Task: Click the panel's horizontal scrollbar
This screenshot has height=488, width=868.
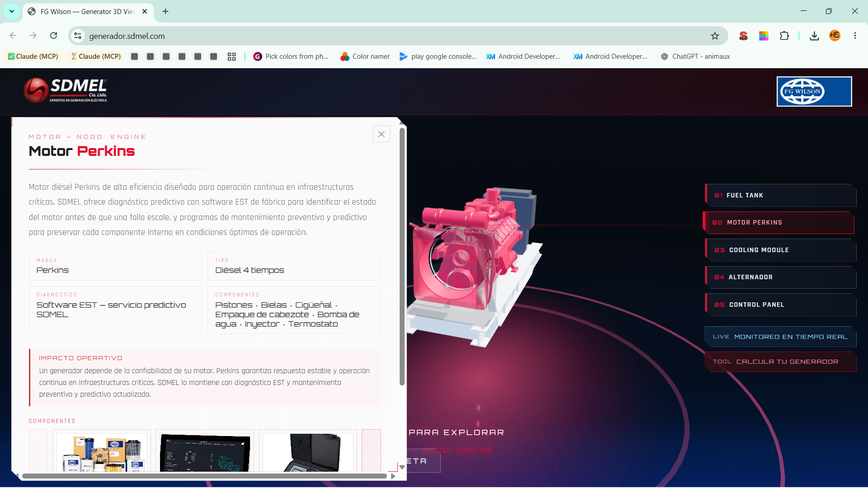Action: [x=204, y=476]
